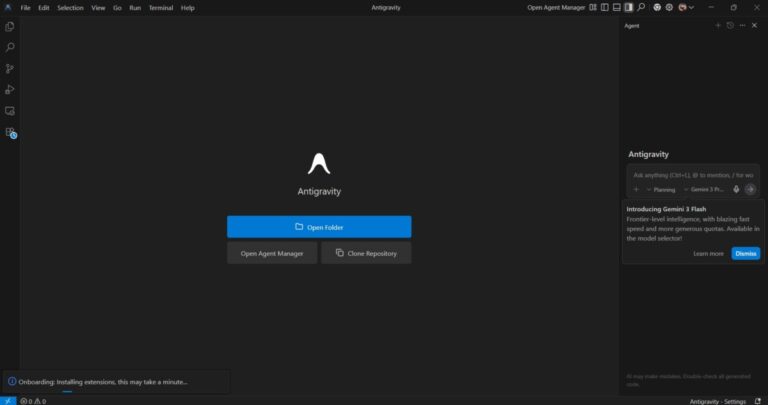The height and width of the screenshot is (405, 768).
Task: Click the Clone Repository button
Action: click(x=366, y=253)
